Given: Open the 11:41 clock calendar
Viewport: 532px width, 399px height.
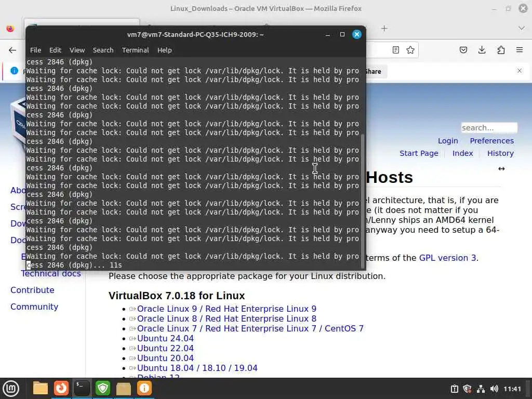Looking at the screenshot, I should (512, 389).
